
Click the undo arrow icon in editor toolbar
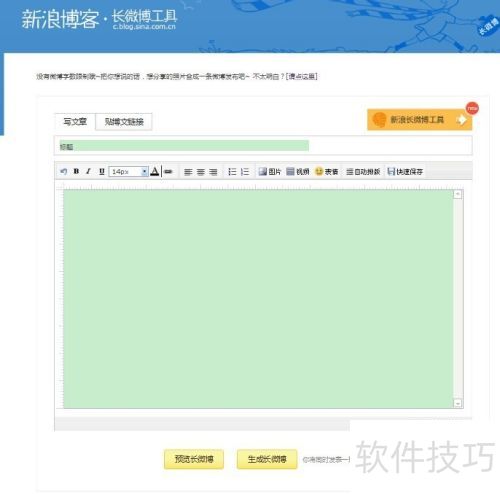tap(63, 172)
